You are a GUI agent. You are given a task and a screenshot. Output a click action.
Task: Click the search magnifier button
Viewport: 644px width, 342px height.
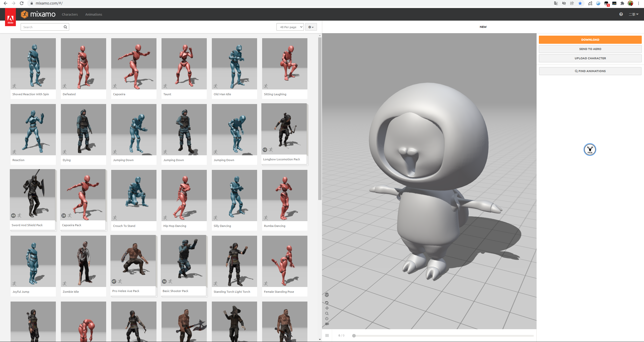pyautogui.click(x=65, y=27)
